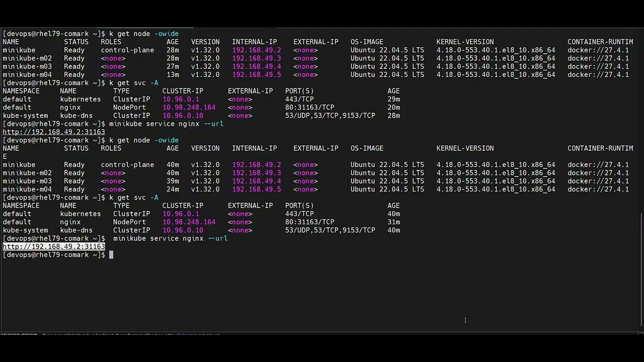The image size is (644, 362).
Task: Click 80:31163/TCP in the nginx 20m row
Action: pyautogui.click(x=309, y=107)
